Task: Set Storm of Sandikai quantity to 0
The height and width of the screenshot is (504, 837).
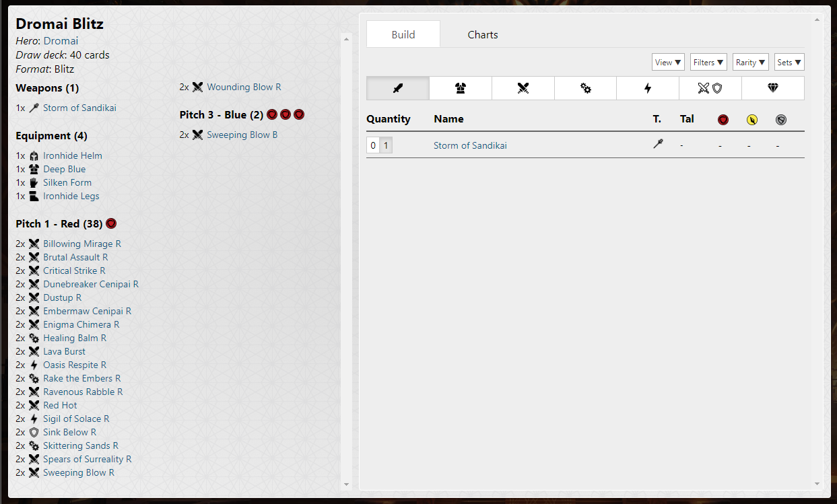Action: (x=373, y=145)
